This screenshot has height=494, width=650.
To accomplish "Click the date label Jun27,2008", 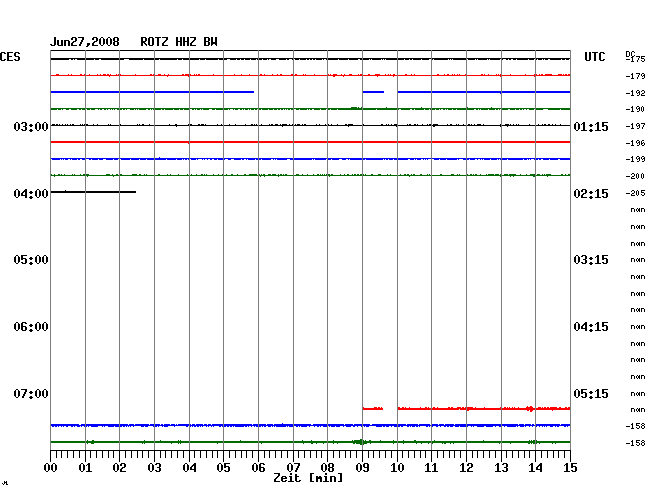I will point(85,42).
